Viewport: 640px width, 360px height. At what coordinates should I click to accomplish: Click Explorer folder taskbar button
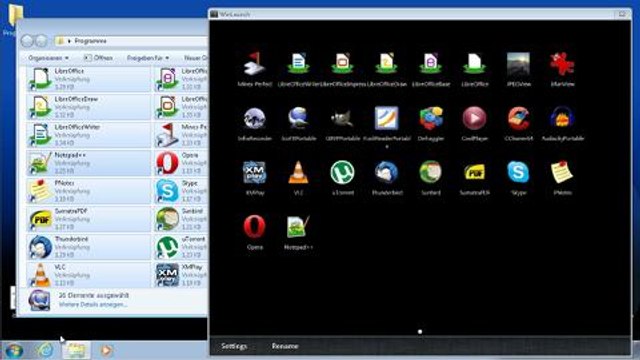tap(76, 350)
